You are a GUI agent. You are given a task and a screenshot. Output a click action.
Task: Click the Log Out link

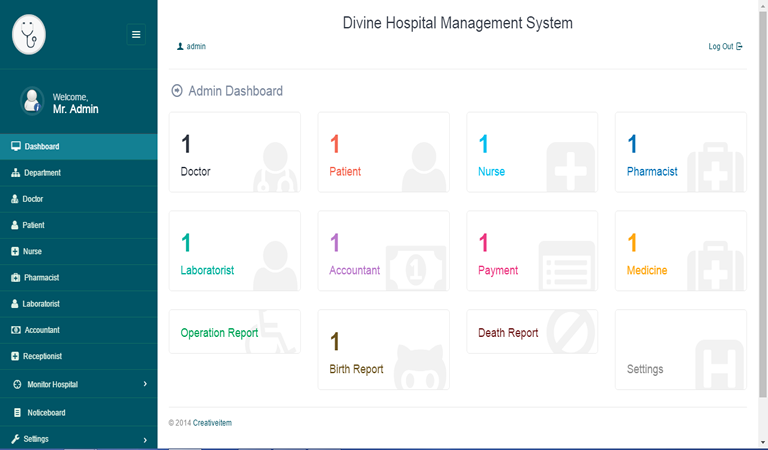tap(725, 47)
